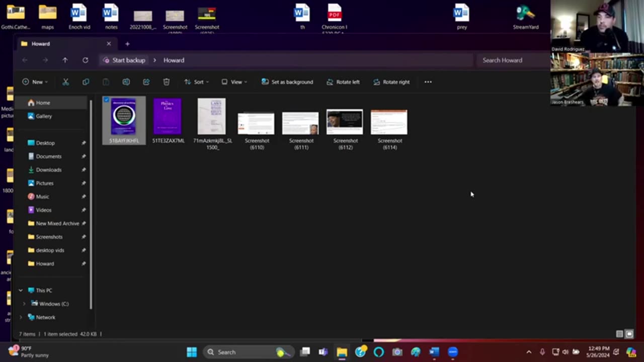Click Set as background button
644x362 pixels.
[287, 82]
